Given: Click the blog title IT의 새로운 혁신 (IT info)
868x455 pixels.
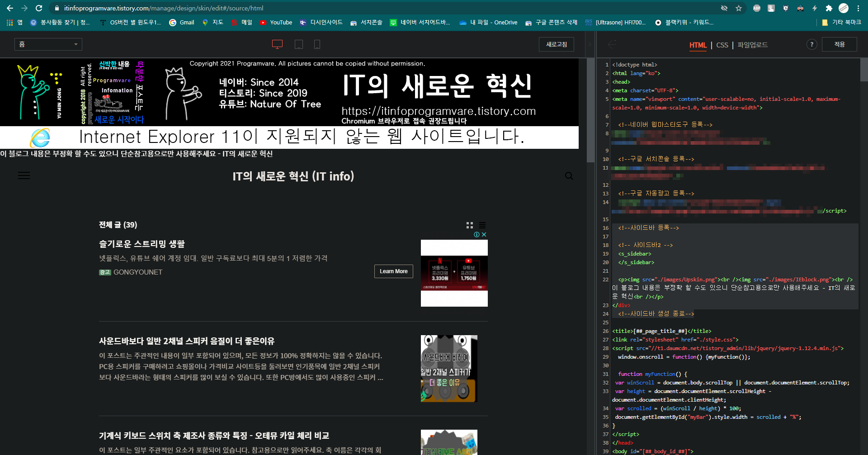Looking at the screenshot, I should [x=293, y=176].
